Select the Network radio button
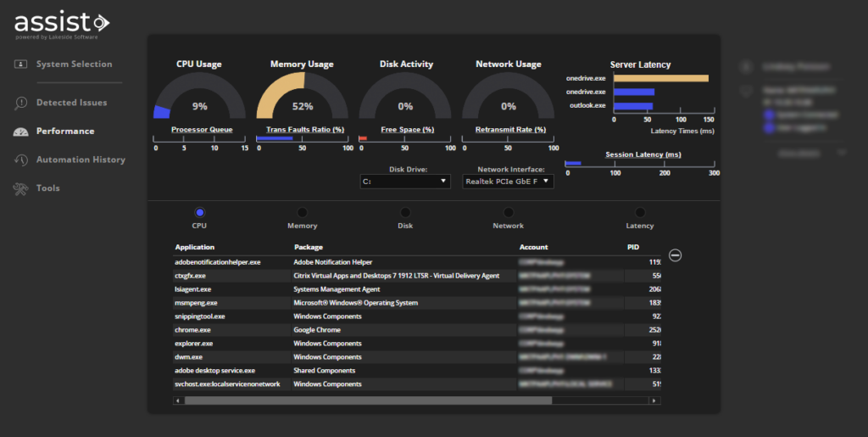 (x=509, y=212)
